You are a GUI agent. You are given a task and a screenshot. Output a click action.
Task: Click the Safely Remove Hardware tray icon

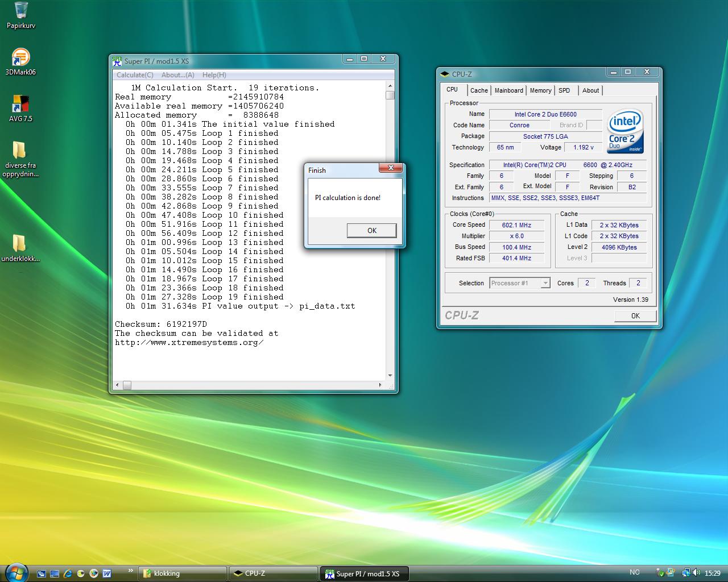click(660, 573)
